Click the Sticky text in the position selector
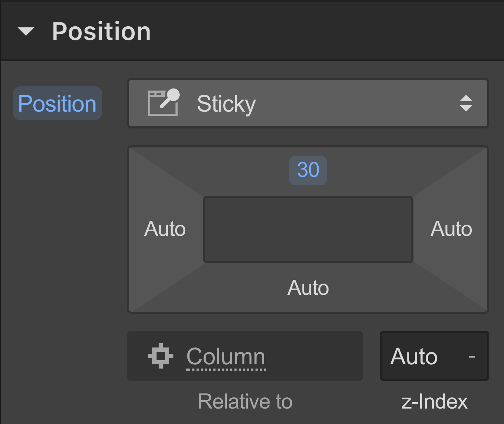This screenshot has width=504, height=424. pyautogui.click(x=226, y=104)
